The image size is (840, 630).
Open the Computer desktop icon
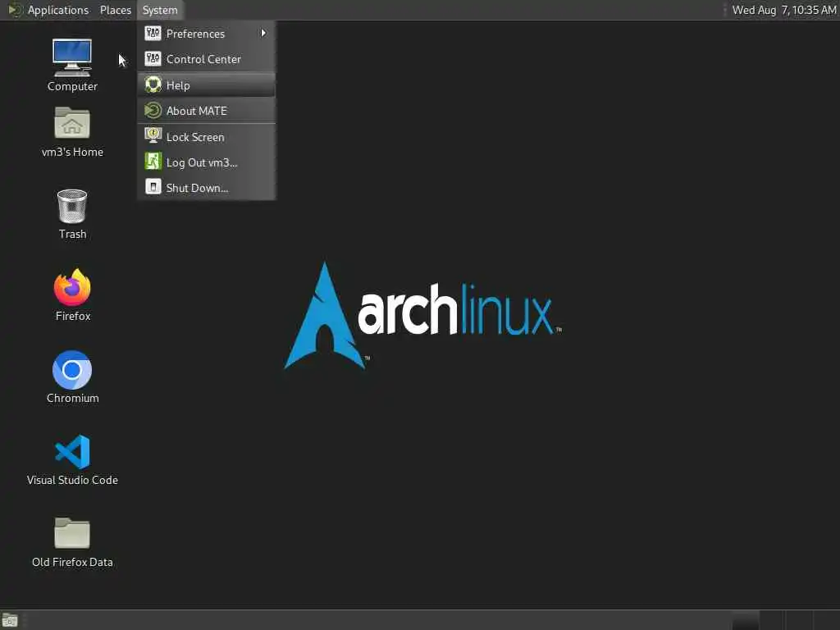tap(72, 58)
